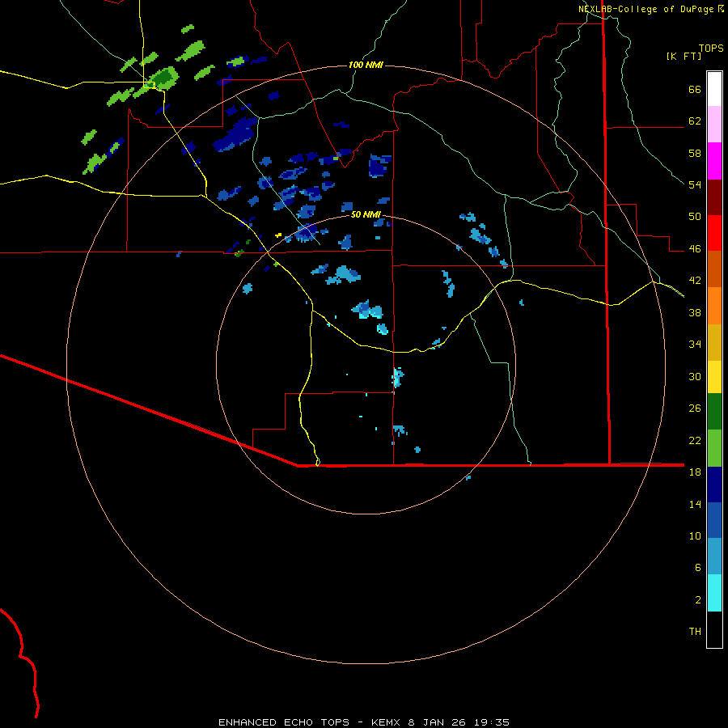Select the light green legend swatch
Screen dimensions: 728x728
[714, 448]
